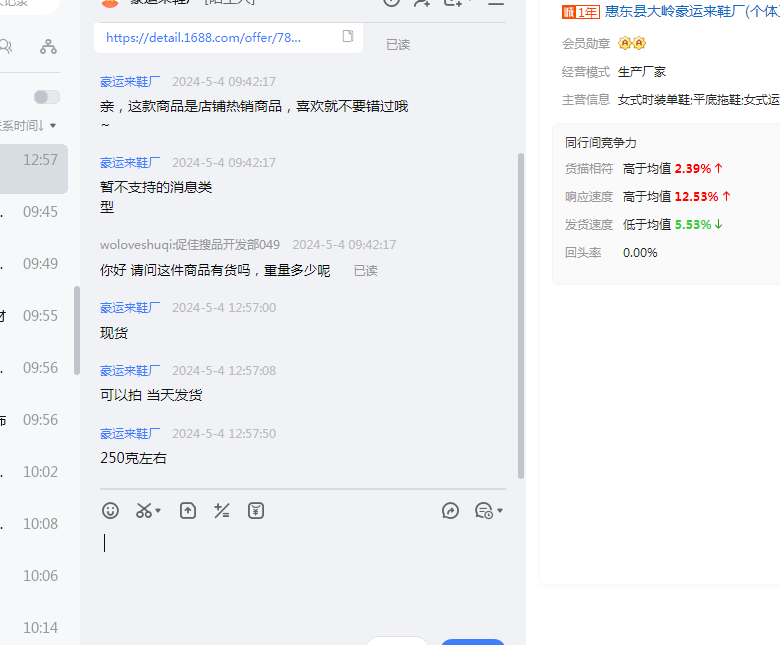The height and width of the screenshot is (645, 780).
Task: Click the document icon beside the URL
Action: (348, 37)
